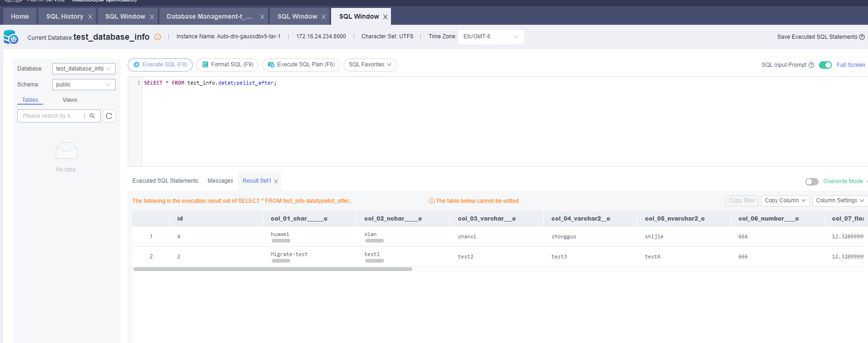Image resolution: width=868 pixels, height=343 pixels.
Task: Click Format SQL (F9) button
Action: [227, 65]
